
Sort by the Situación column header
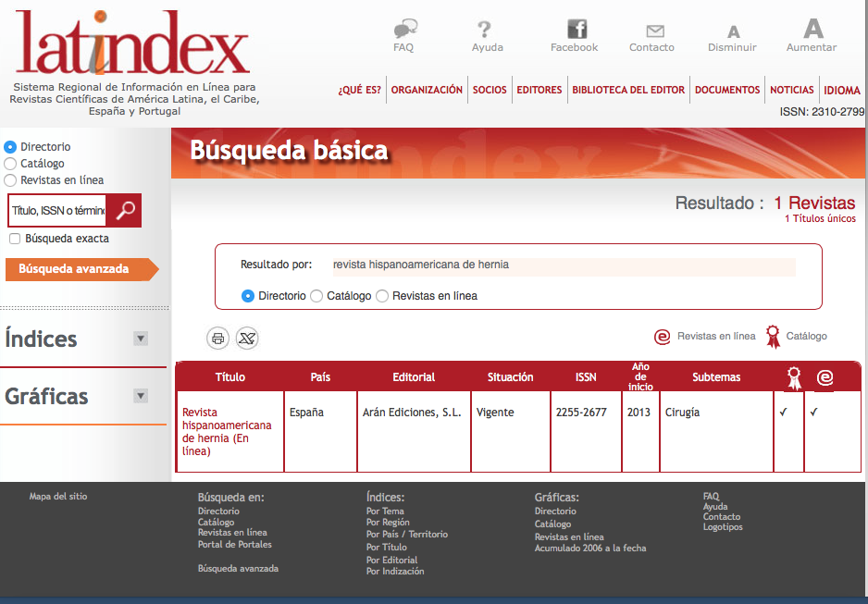tap(510, 377)
